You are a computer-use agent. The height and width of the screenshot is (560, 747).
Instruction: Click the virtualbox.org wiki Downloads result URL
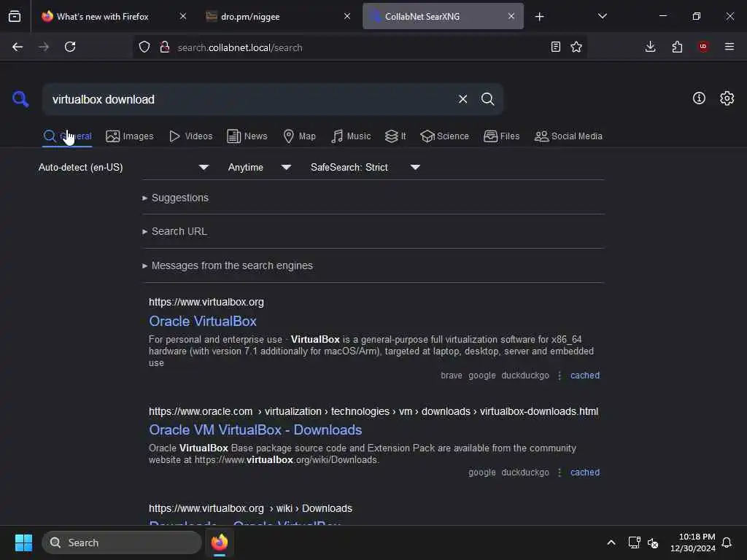(251, 508)
